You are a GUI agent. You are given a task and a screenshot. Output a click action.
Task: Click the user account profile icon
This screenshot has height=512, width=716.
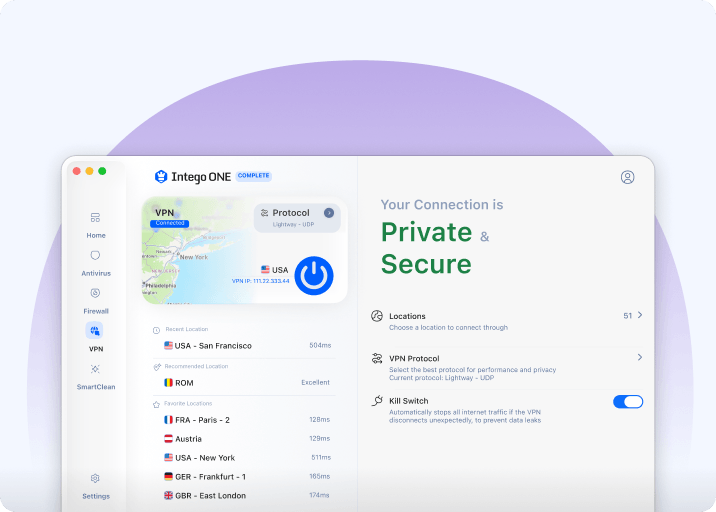[627, 177]
